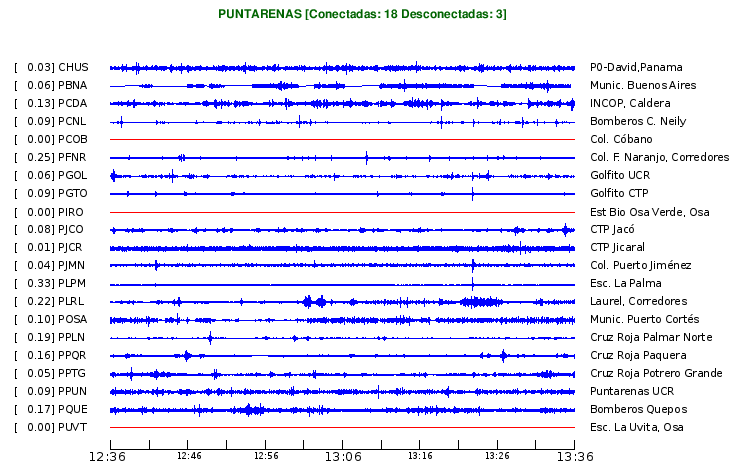Click the Cruz Roja Potrero Grande label
Viewport: 740px width, 463px height.
[656, 373]
